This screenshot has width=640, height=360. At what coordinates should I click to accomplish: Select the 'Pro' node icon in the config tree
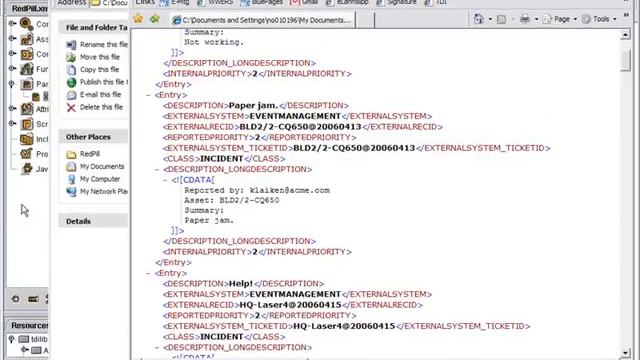[x=27, y=154]
